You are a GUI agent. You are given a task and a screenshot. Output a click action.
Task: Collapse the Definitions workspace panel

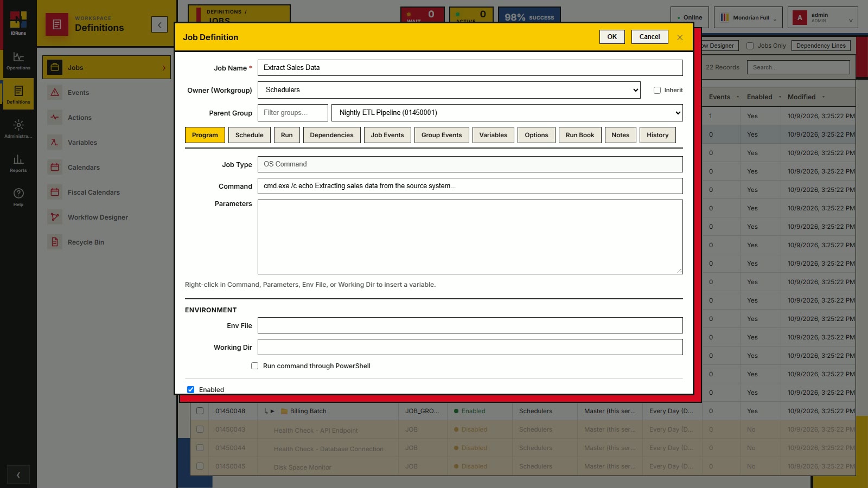pos(159,24)
